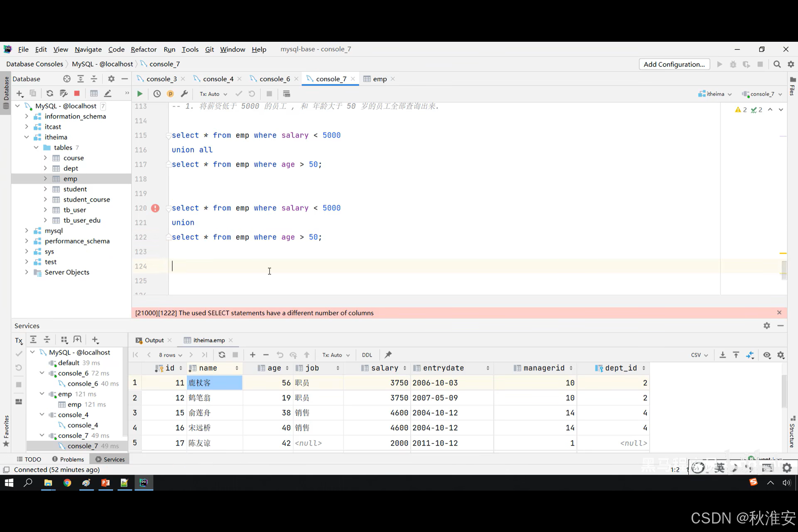798x532 pixels.
Task: Open the Refactor menu
Action: [x=143, y=49]
